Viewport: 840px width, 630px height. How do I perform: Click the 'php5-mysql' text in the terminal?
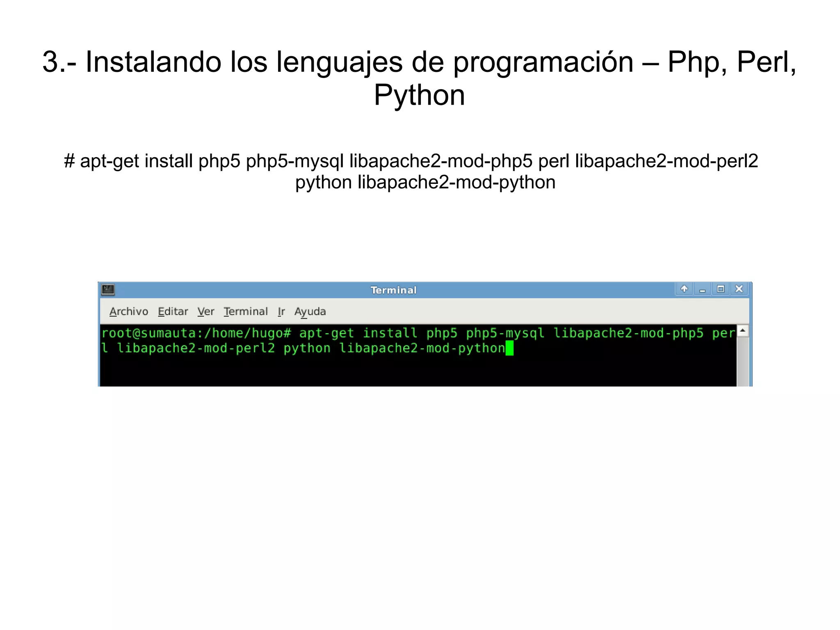(505, 333)
